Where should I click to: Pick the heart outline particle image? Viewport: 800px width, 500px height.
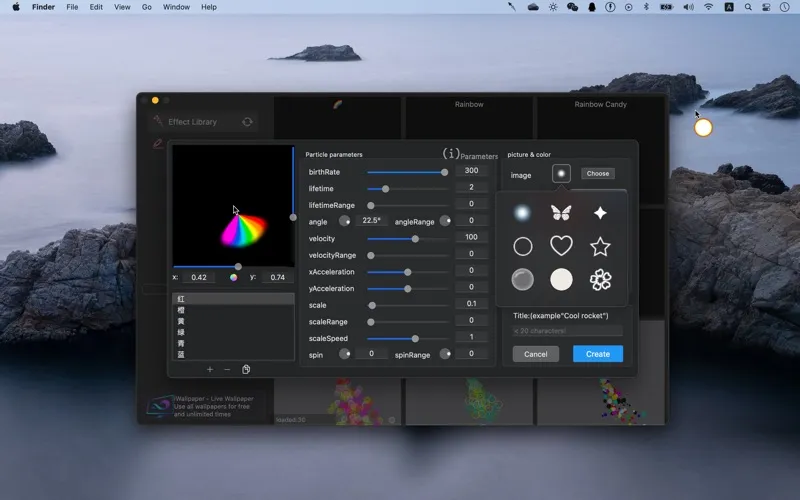561,246
